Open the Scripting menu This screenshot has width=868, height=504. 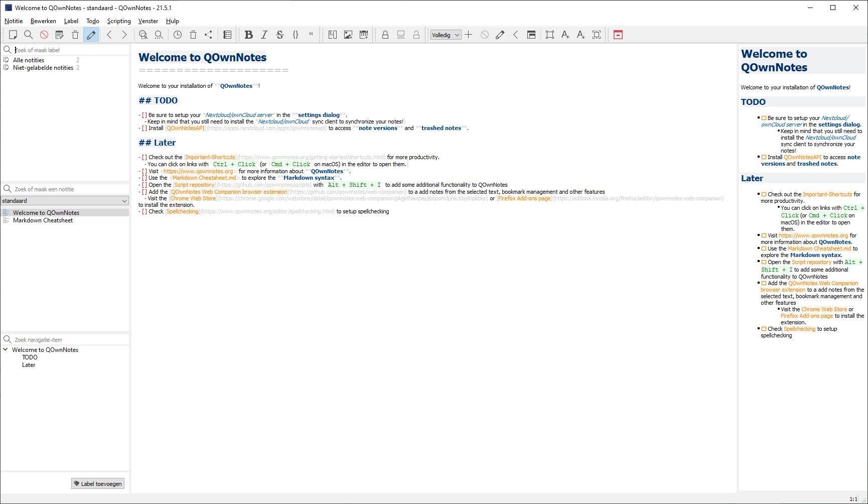pyautogui.click(x=119, y=21)
